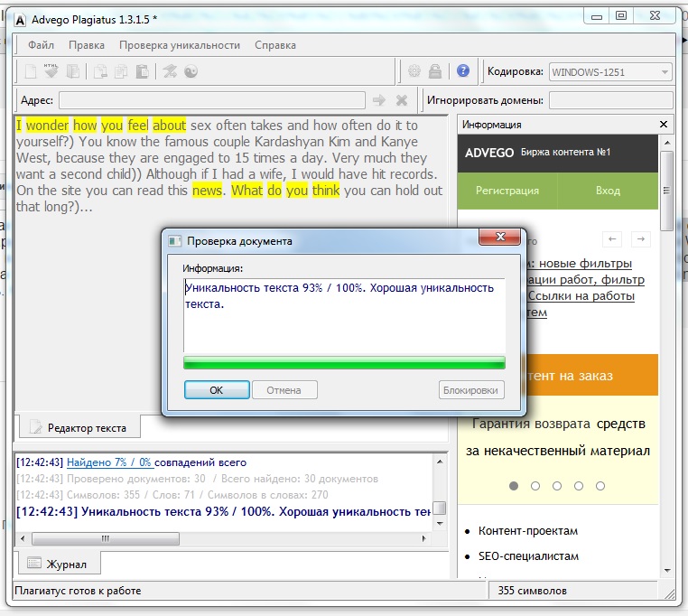Click into the Адрес input field

pyautogui.click(x=212, y=100)
